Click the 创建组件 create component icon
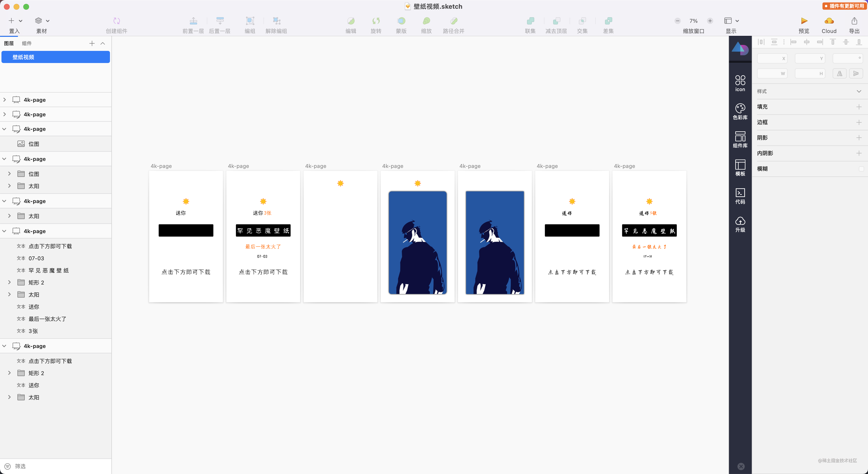 116,21
